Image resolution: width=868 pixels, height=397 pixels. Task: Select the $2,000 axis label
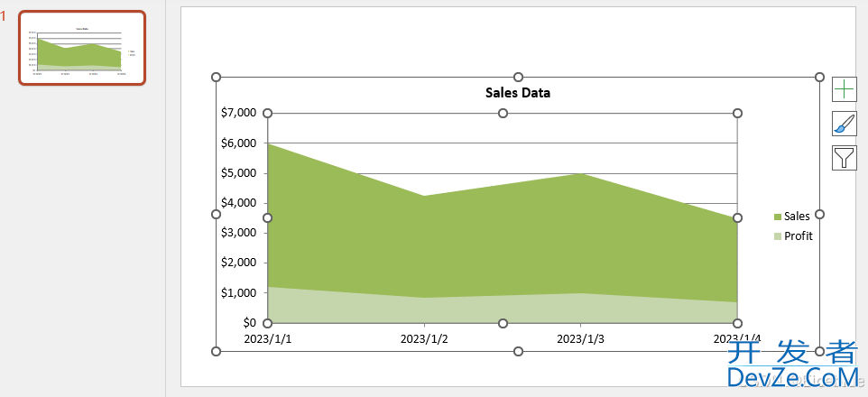click(x=238, y=263)
